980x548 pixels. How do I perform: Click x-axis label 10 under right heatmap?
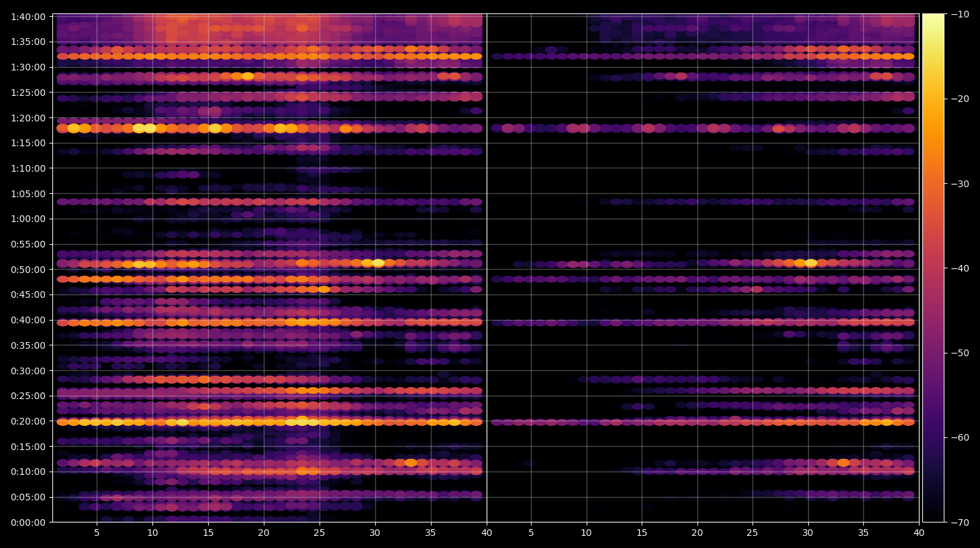pos(586,533)
